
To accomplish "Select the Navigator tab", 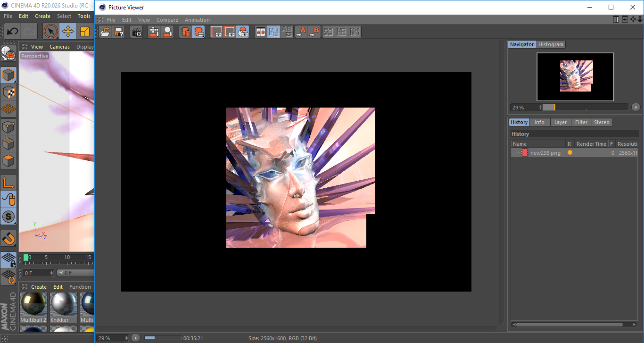I will point(522,44).
